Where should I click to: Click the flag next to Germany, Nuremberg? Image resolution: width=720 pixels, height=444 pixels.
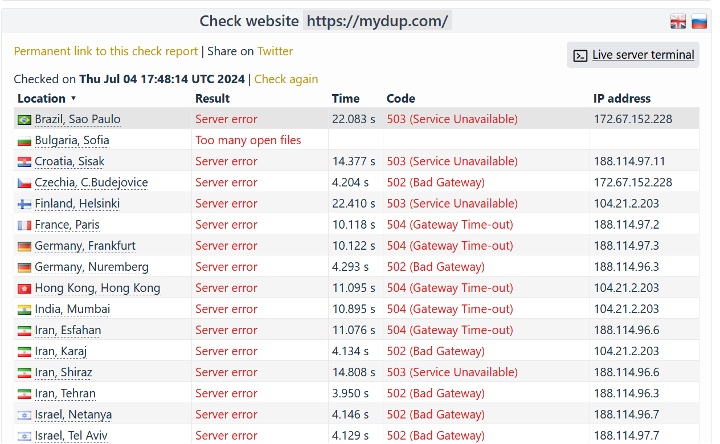[24, 268]
